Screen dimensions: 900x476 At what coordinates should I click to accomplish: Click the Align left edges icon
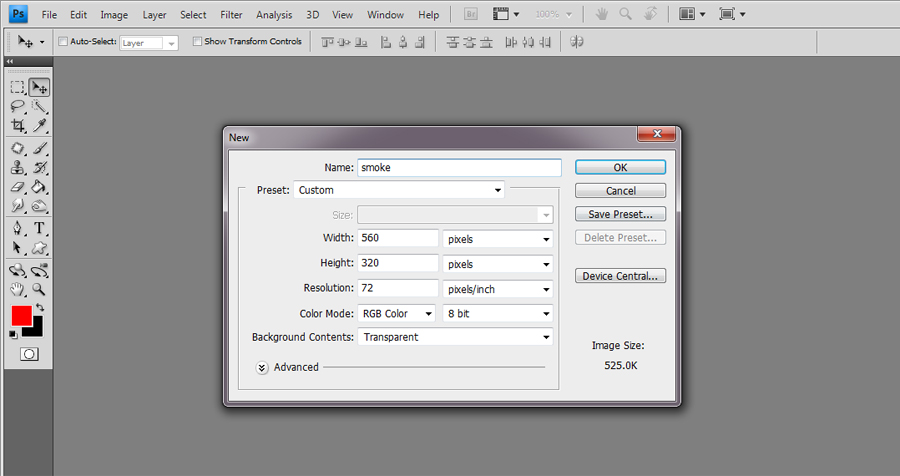tap(386, 42)
